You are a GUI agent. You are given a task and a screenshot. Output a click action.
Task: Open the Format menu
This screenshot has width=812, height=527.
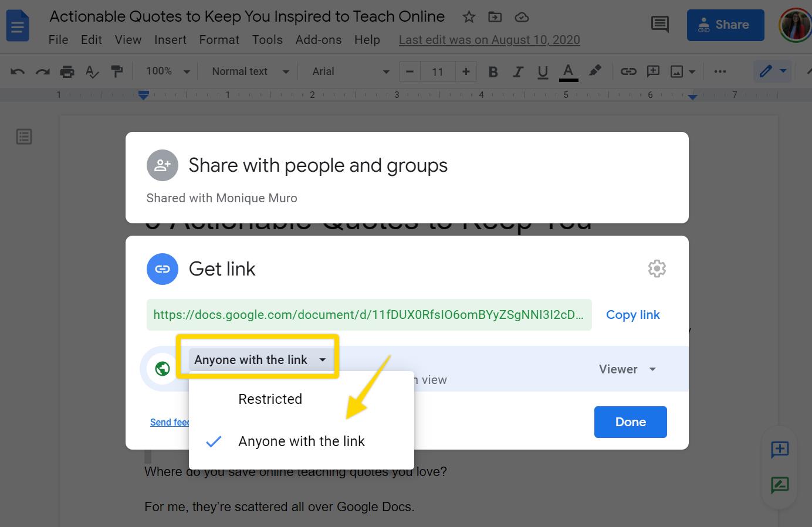(x=219, y=40)
